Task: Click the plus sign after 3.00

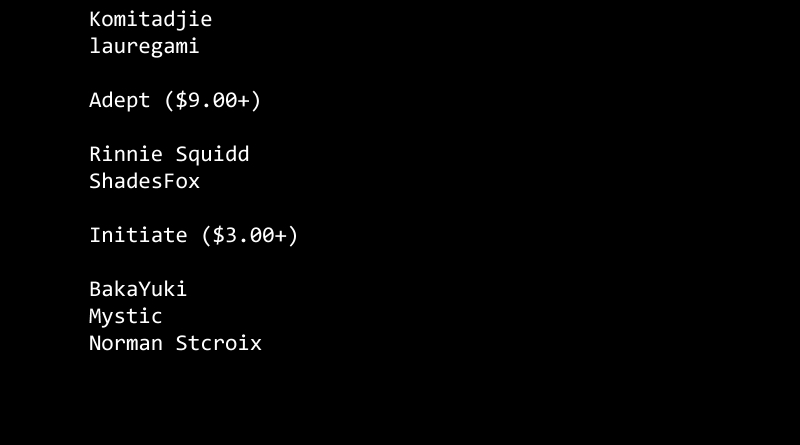Action: pos(281,236)
